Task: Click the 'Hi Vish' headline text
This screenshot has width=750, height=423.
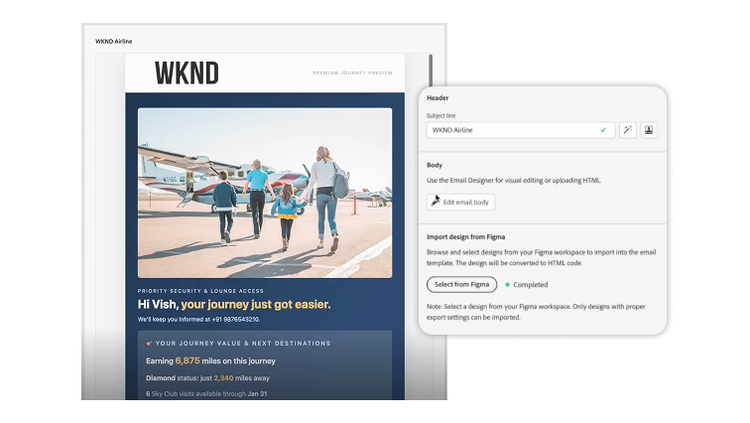Action: [234, 304]
